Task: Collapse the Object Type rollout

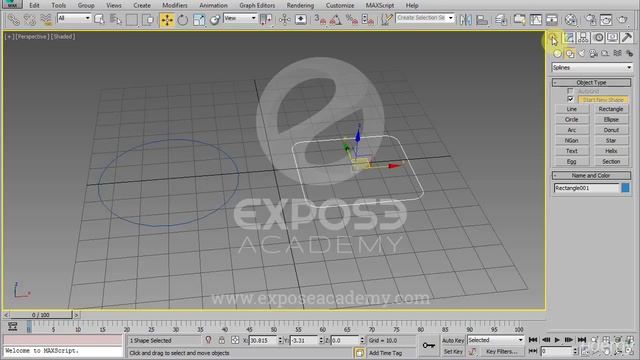Action: (591, 82)
